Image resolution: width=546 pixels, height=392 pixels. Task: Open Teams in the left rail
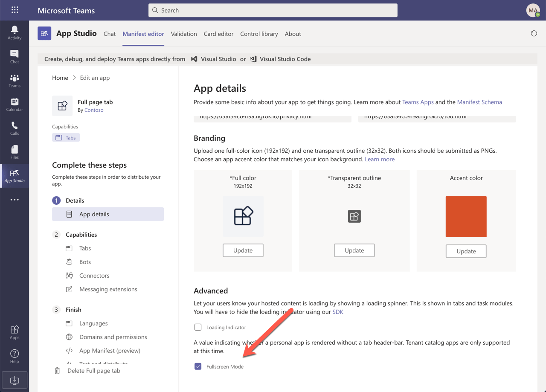coord(15,80)
